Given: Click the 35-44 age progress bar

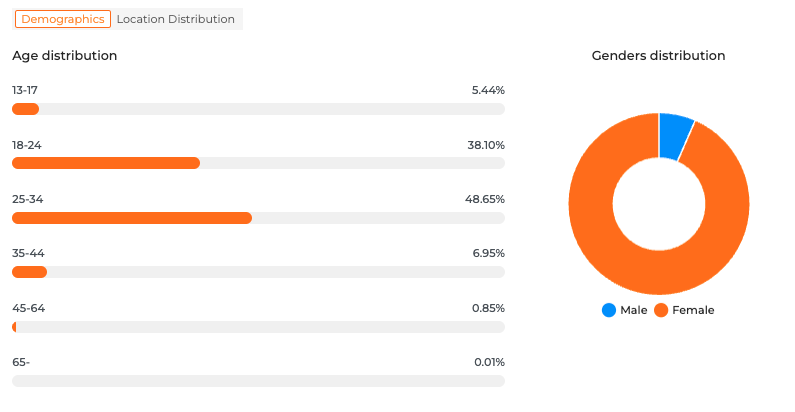Looking at the screenshot, I should pos(258,272).
